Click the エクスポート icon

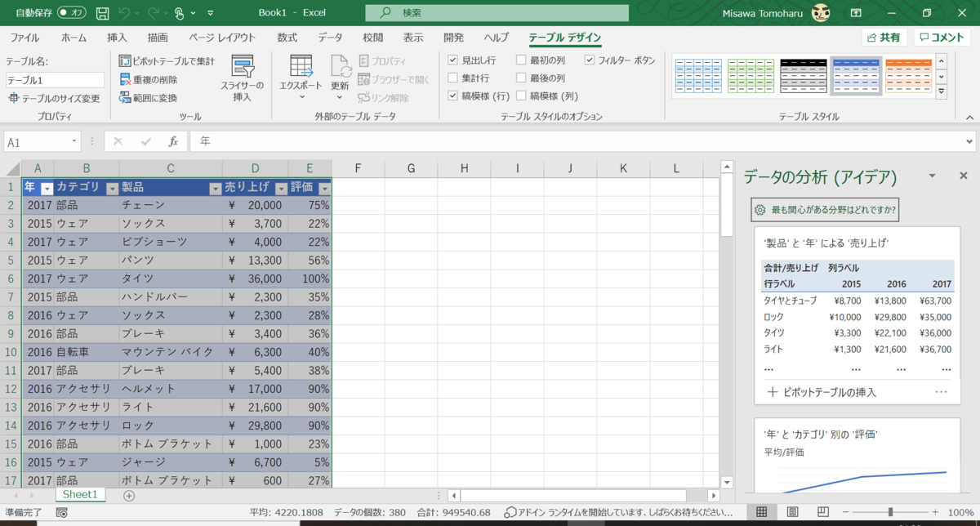point(301,66)
